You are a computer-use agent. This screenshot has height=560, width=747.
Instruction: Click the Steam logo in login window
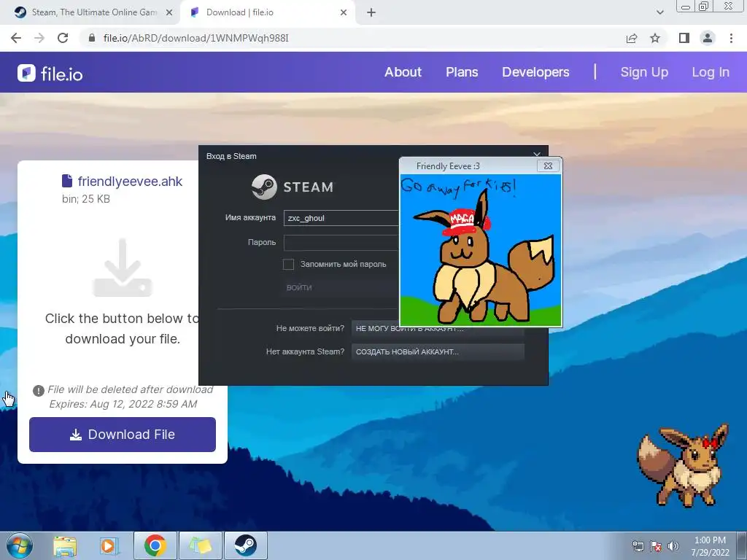[x=293, y=187]
